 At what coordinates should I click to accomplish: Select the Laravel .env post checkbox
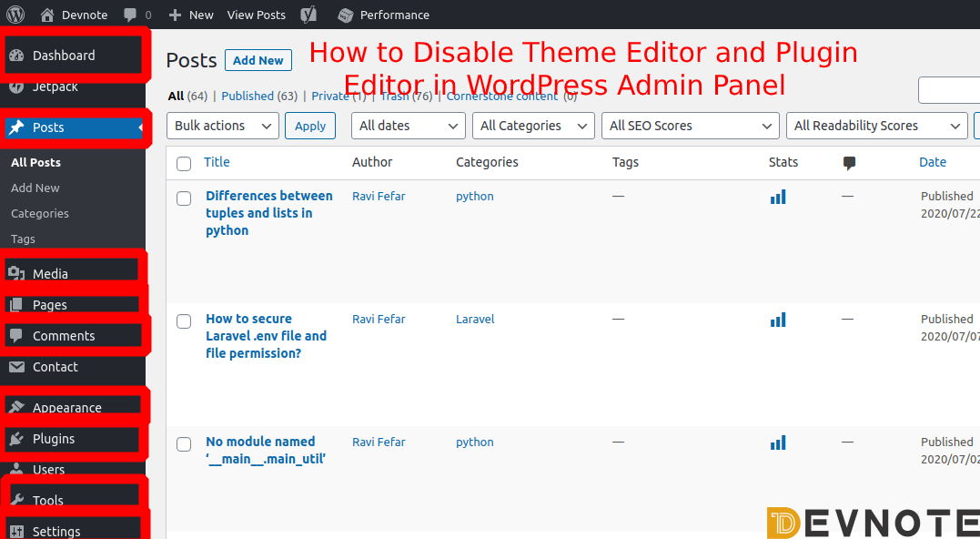click(x=184, y=320)
